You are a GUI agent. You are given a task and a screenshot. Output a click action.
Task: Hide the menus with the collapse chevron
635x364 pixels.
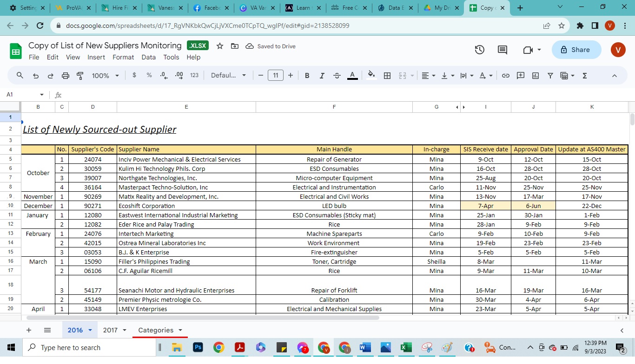[x=614, y=76]
